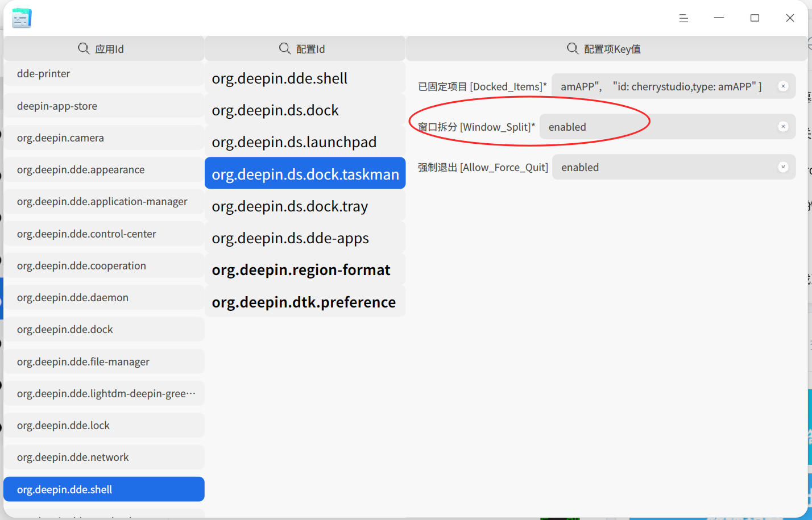
Task: Open the hamburger menu in title bar
Action: (683, 18)
